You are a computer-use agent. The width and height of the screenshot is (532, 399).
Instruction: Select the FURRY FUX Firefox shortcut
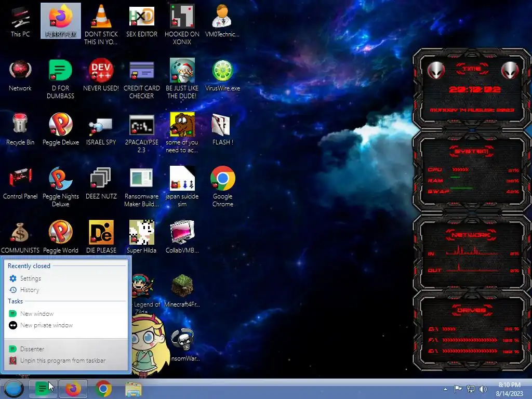pyautogui.click(x=61, y=21)
